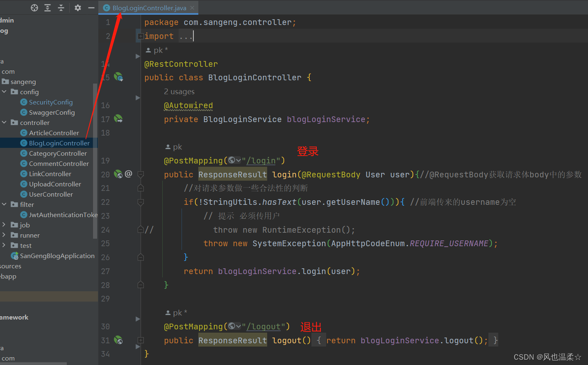Open UserController in project tree
This screenshot has height=365, width=588.
[51, 194]
